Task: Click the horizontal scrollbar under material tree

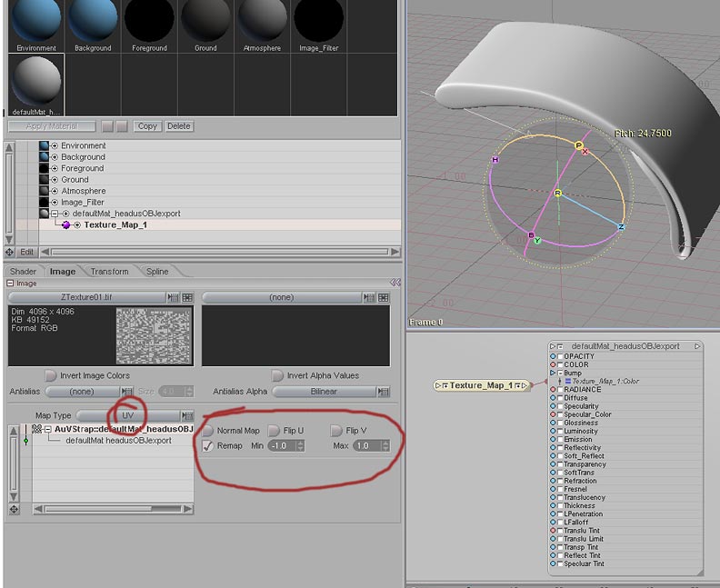Action: click(x=220, y=252)
